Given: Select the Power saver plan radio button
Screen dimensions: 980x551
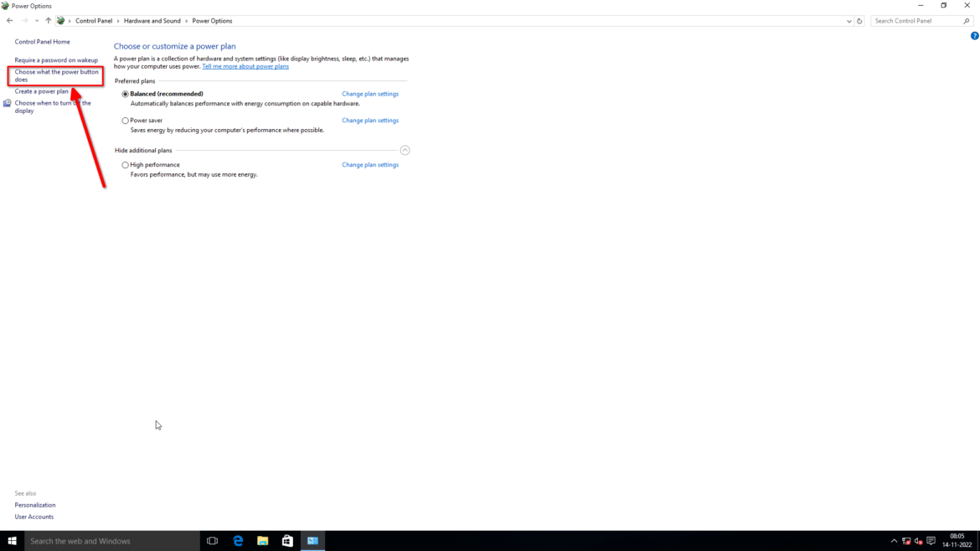Looking at the screenshot, I should click(x=126, y=121).
